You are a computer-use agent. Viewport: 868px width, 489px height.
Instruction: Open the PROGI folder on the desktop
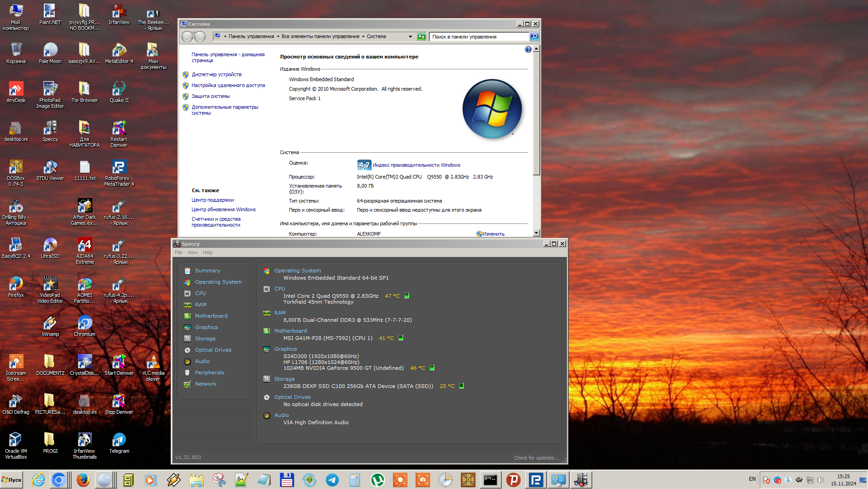coord(50,443)
